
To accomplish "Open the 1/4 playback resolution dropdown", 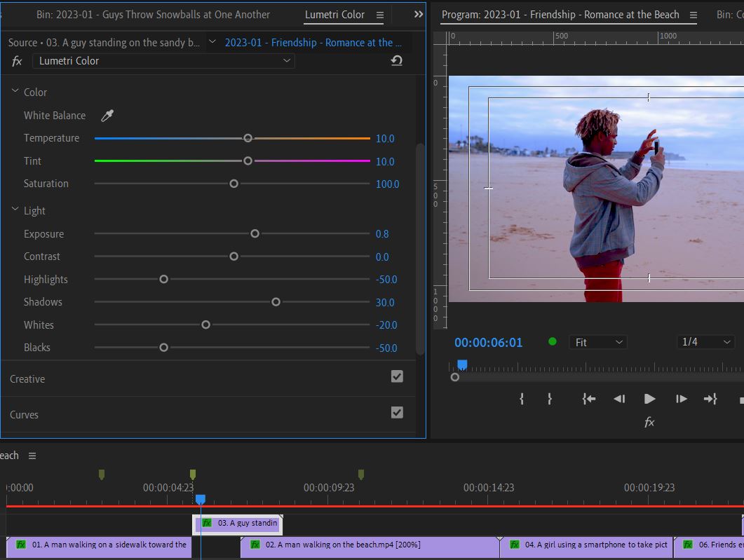I will (705, 342).
